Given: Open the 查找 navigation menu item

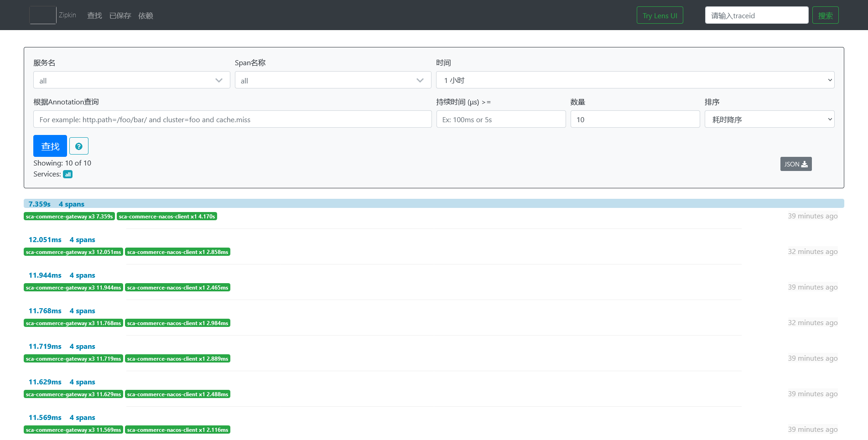Looking at the screenshot, I should tap(94, 16).
